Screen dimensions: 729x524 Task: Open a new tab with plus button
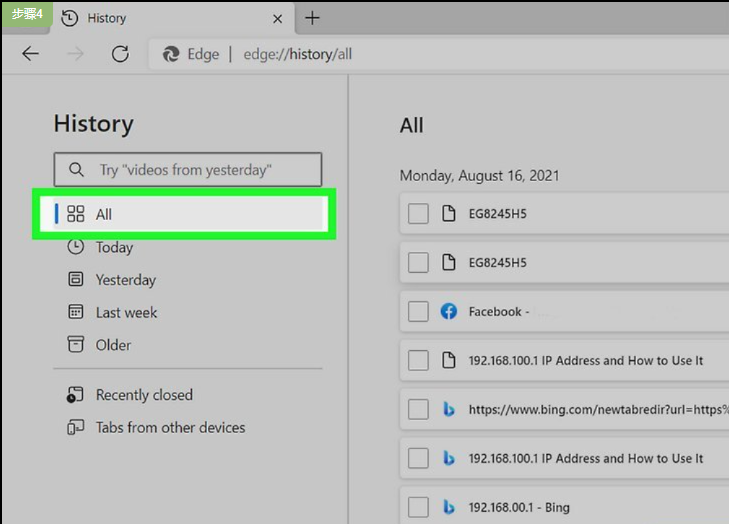point(312,18)
